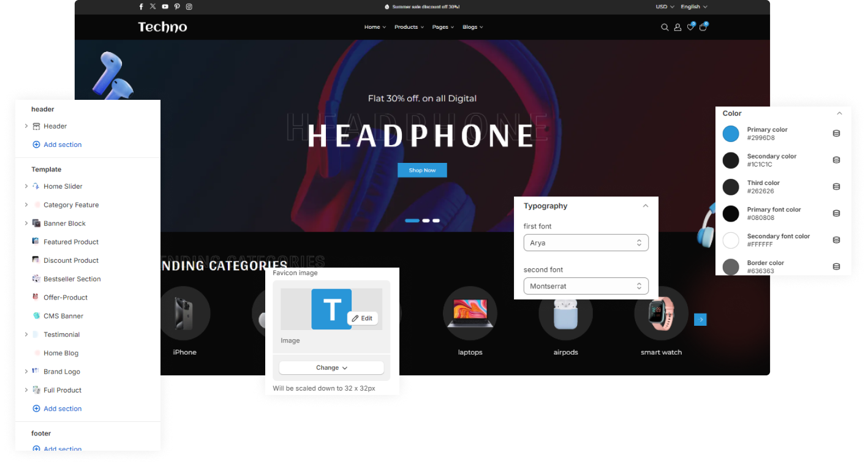Click the Secondary font color white swatch
This screenshot has width=868, height=466.
[731, 240]
